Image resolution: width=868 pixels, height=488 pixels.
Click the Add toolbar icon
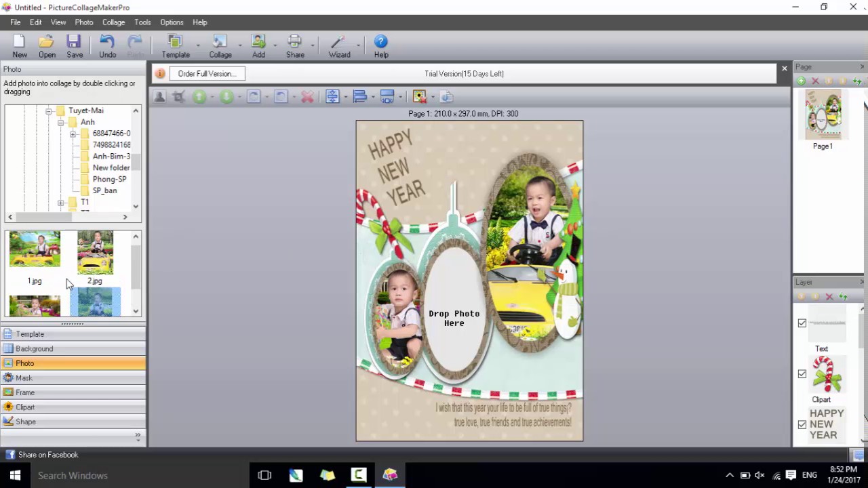coord(258,46)
